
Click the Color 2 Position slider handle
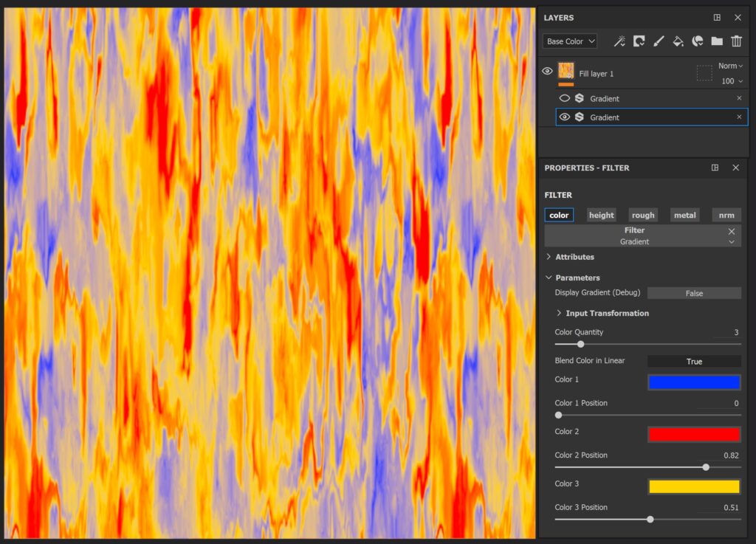pyautogui.click(x=706, y=467)
